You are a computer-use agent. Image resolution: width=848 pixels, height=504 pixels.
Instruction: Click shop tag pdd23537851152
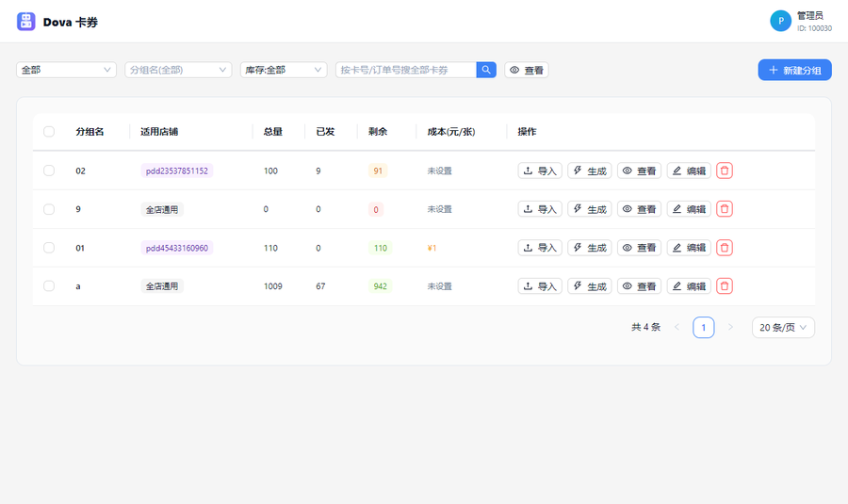(177, 171)
